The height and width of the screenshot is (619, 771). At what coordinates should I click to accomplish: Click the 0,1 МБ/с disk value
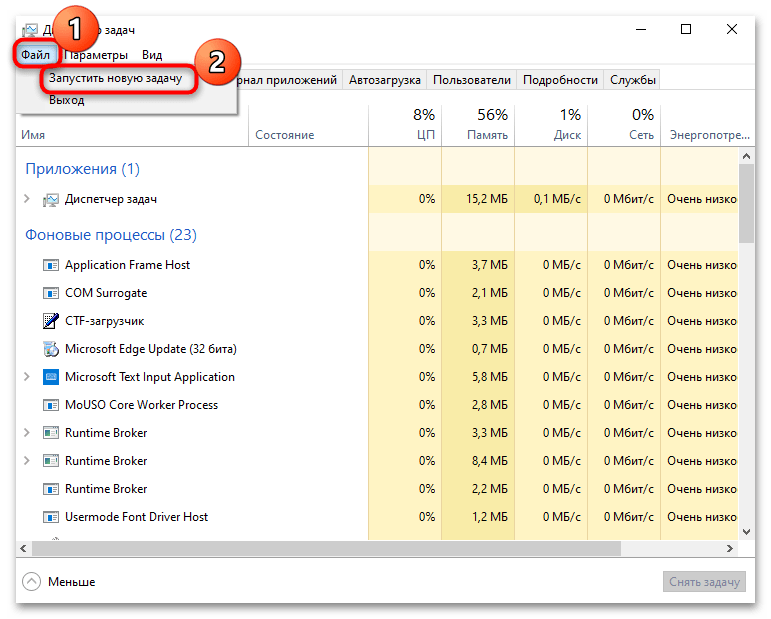pyautogui.click(x=557, y=199)
